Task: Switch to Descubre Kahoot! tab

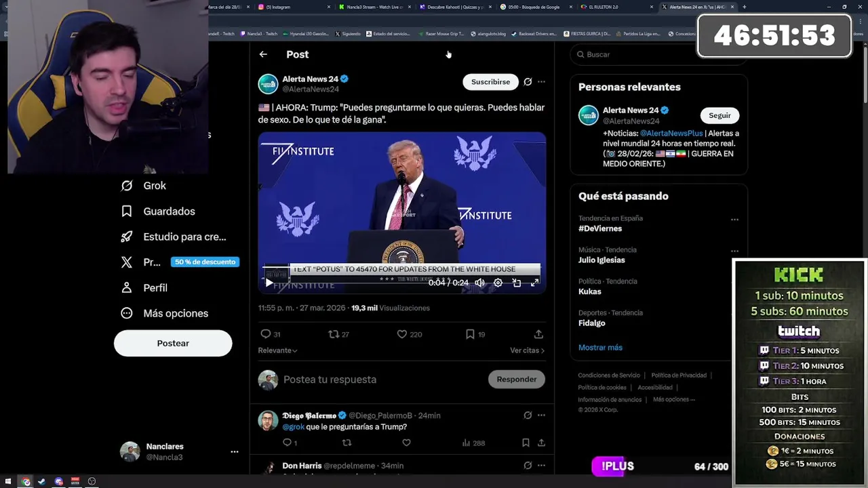Action: pyautogui.click(x=454, y=7)
